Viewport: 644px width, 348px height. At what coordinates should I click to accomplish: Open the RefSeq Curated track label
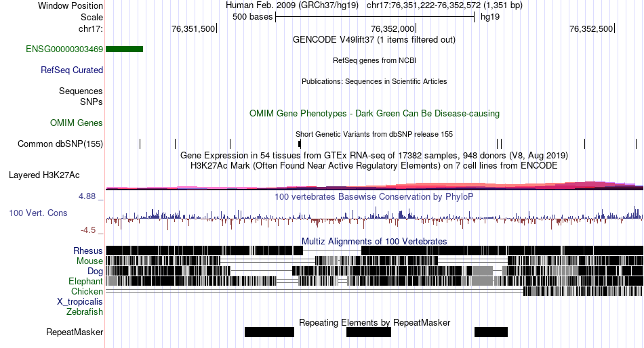point(72,70)
